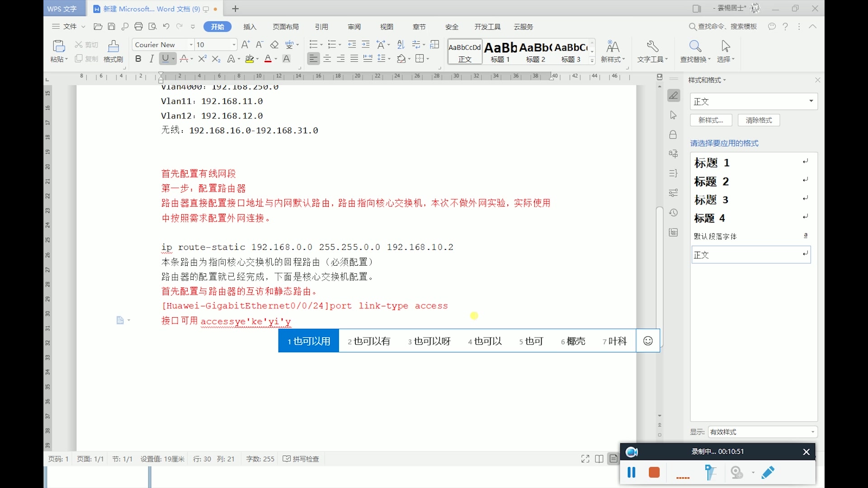Image resolution: width=868 pixels, height=488 pixels.
Task: Click the Bold formatting icon
Action: 138,59
